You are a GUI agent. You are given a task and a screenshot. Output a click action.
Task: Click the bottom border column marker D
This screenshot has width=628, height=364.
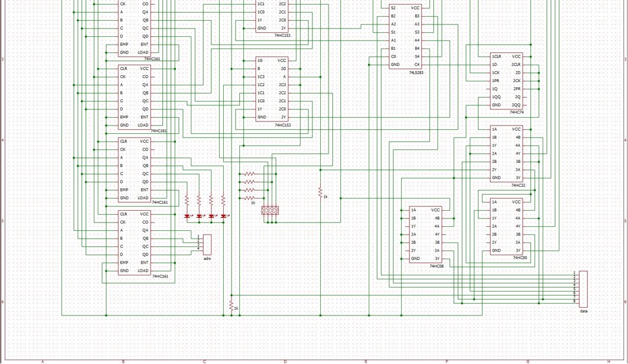(x=285, y=361)
